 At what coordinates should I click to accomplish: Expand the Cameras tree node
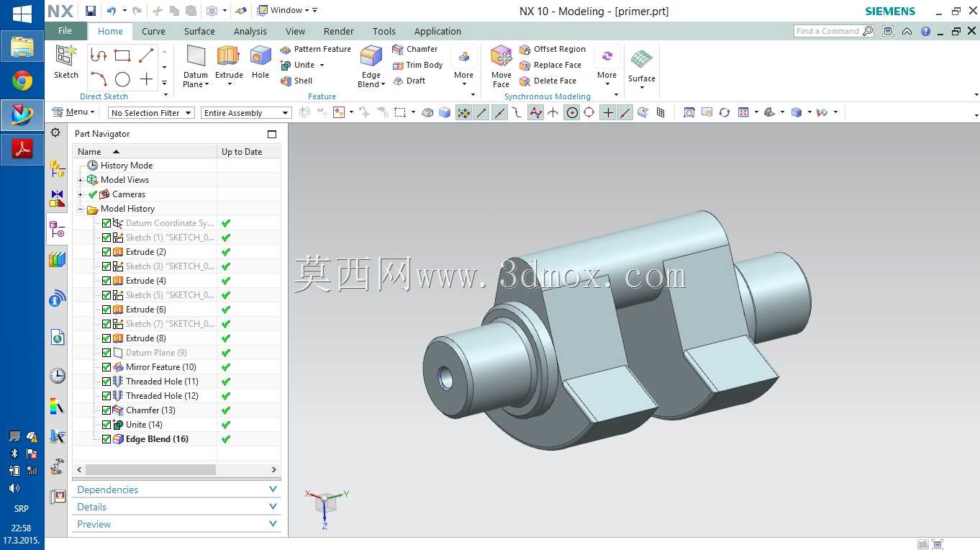pyautogui.click(x=81, y=194)
